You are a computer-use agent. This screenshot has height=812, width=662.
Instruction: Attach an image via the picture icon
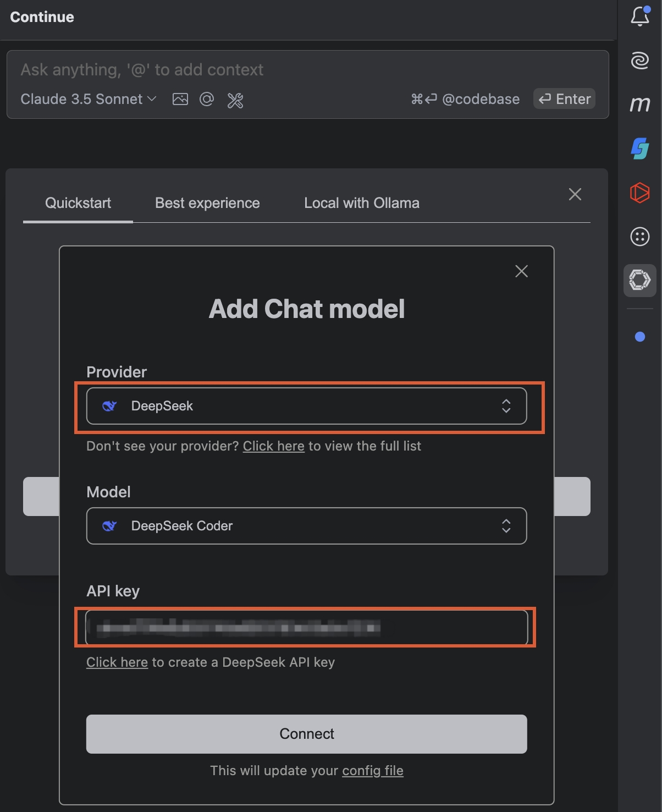[180, 99]
